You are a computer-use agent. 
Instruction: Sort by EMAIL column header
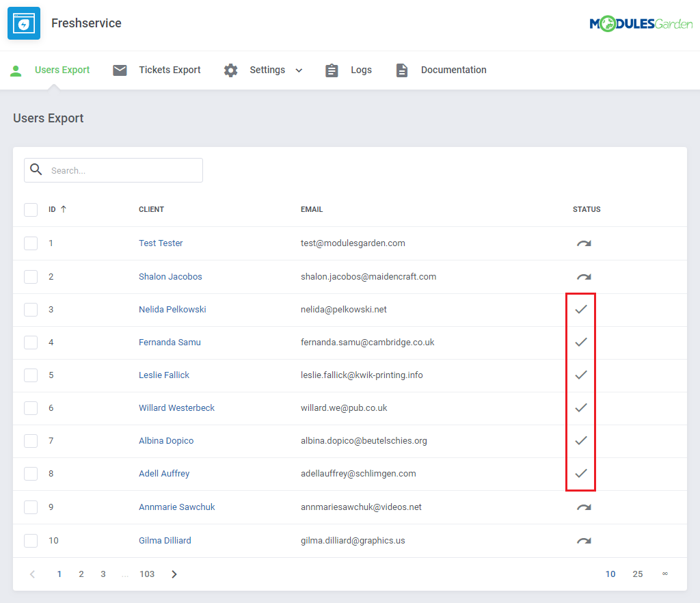tap(312, 209)
